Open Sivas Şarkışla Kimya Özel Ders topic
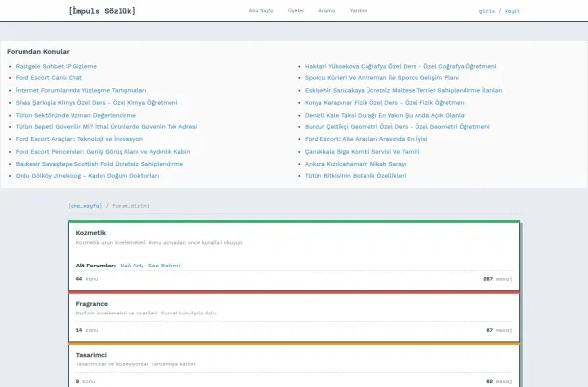588x387 pixels. (x=96, y=102)
